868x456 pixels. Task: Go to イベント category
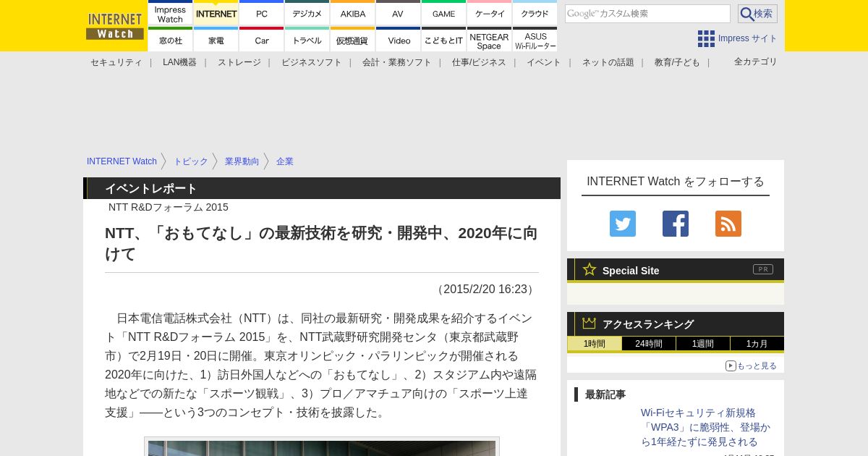coord(544,62)
